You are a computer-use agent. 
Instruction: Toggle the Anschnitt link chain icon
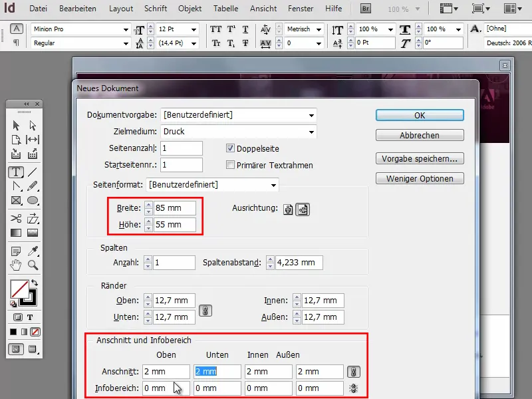point(354,372)
